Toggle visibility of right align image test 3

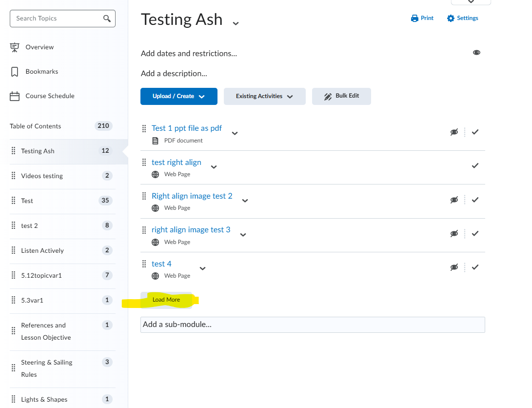pyautogui.click(x=454, y=234)
